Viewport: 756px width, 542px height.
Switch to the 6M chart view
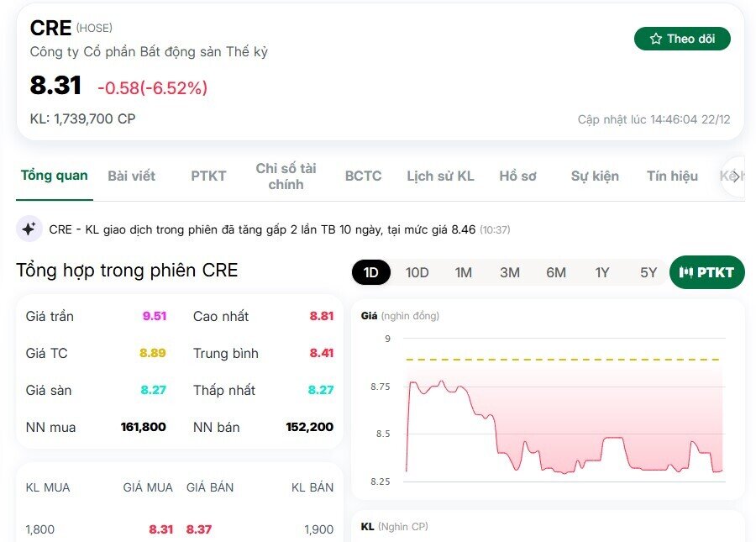[556, 272]
